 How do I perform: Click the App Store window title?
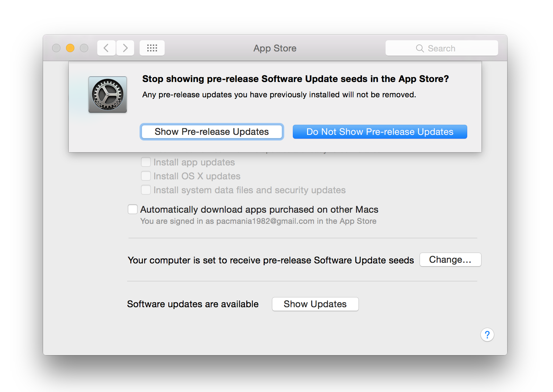[275, 48]
